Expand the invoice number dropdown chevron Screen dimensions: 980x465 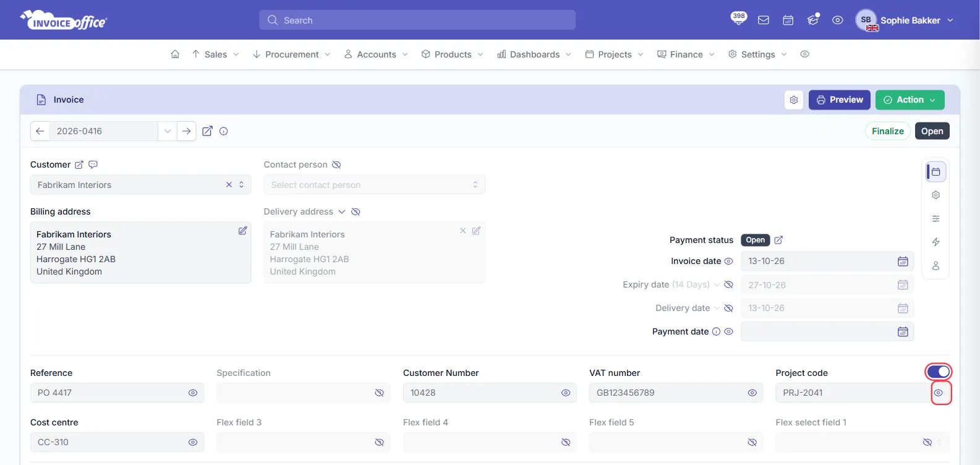168,131
